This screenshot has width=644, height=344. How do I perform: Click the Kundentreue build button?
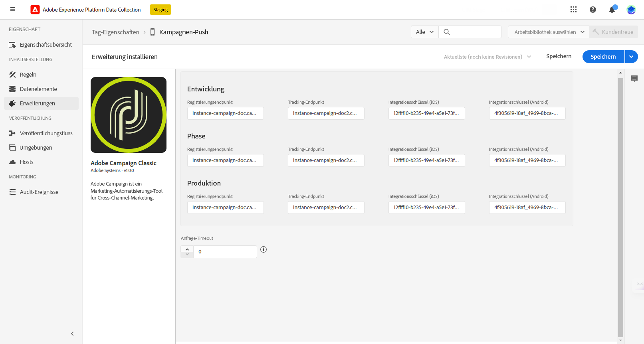[x=614, y=32]
